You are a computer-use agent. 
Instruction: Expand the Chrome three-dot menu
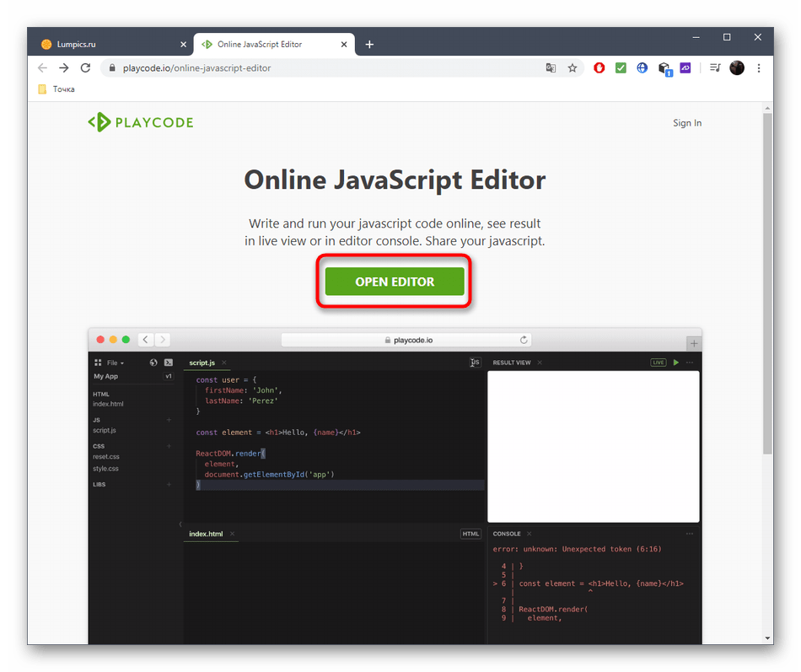[x=759, y=68]
